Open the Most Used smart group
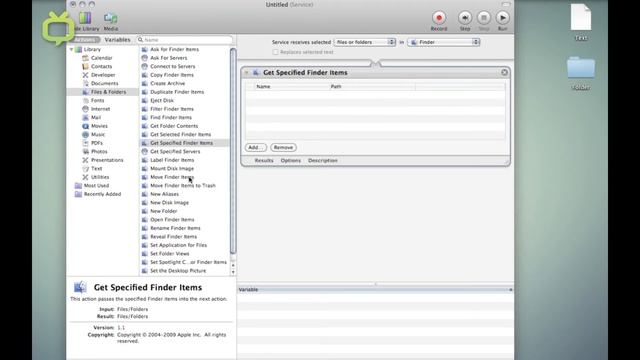The height and width of the screenshot is (360, 640). [x=96, y=186]
